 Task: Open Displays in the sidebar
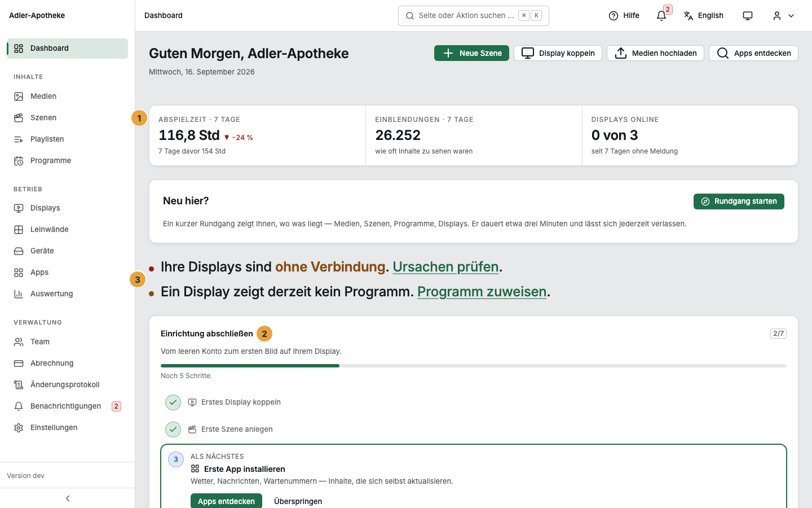point(68,208)
